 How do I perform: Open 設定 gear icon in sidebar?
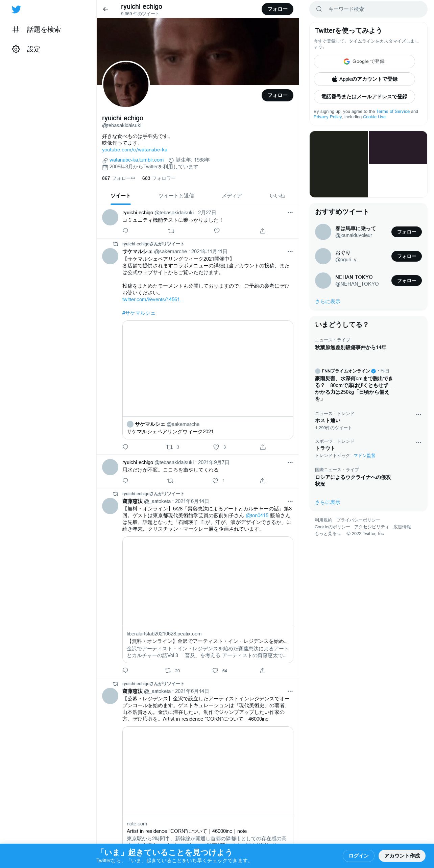click(x=16, y=49)
